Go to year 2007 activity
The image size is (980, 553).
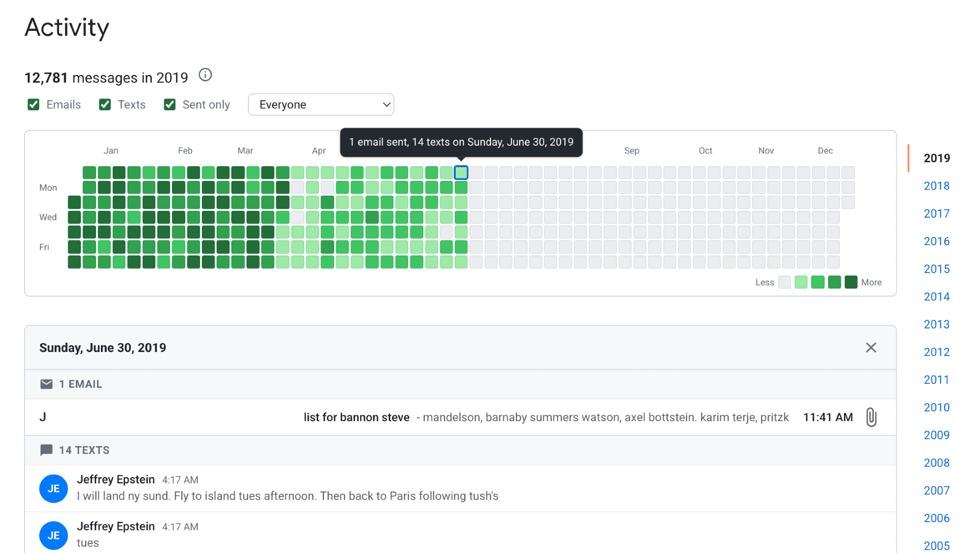coord(936,490)
